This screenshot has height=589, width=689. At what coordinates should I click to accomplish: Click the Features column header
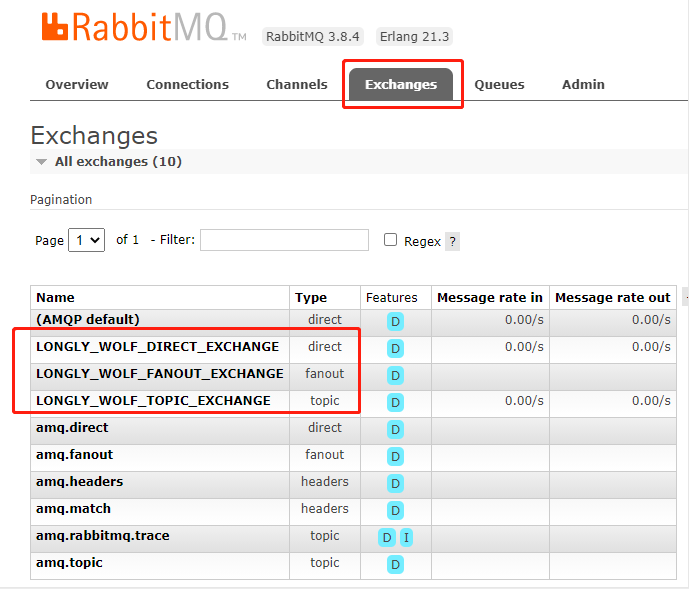pyautogui.click(x=392, y=298)
